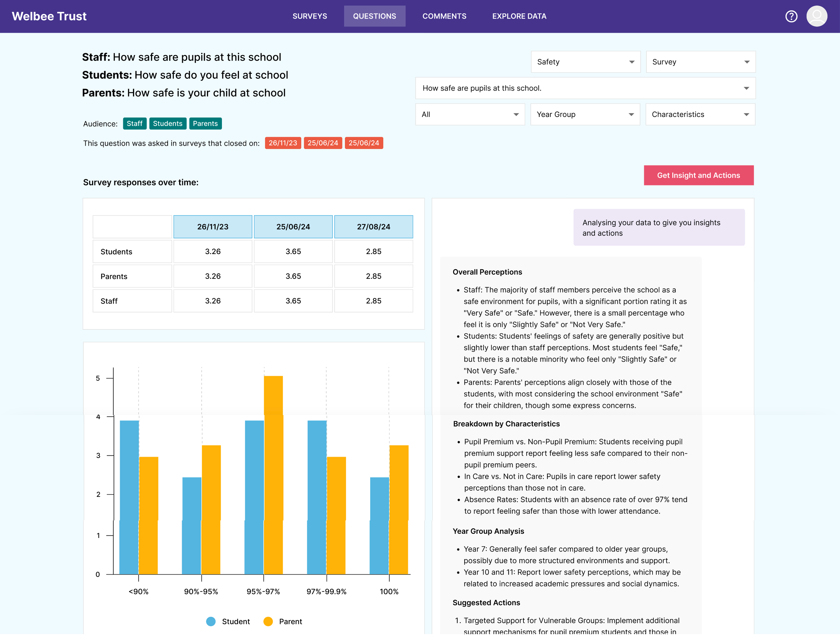Click the blue Student legend marker
This screenshot has height=635, width=840.
pos(211,621)
